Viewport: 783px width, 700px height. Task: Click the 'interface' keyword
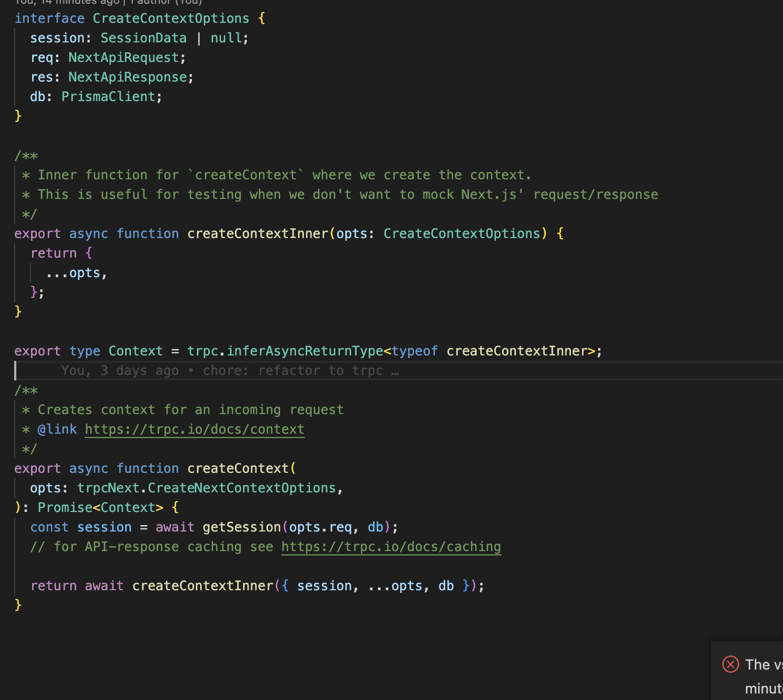coord(49,18)
